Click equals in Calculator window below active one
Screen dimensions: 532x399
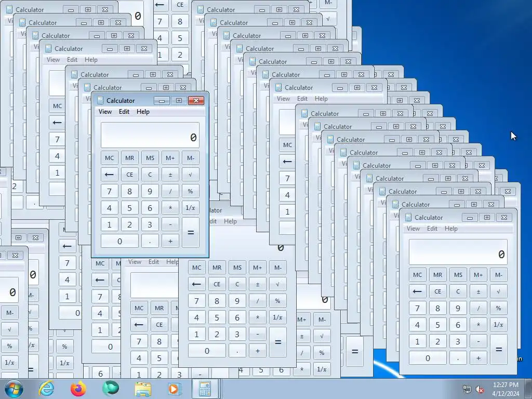[277, 342]
